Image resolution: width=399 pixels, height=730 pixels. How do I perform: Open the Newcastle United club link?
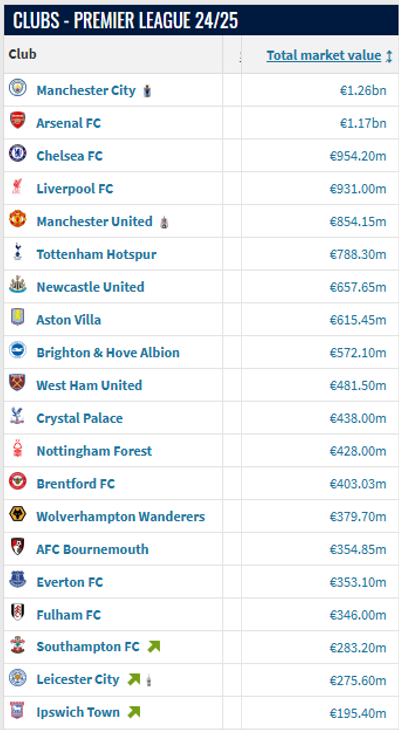tap(90, 287)
